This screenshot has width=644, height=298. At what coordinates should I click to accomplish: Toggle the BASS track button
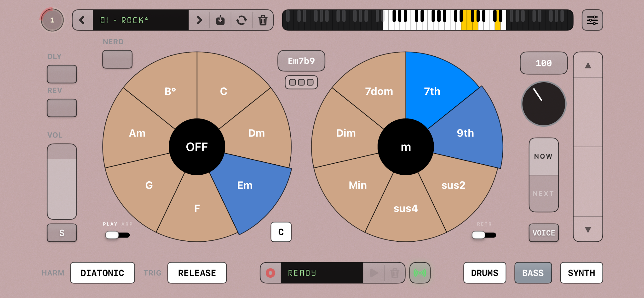point(533,273)
